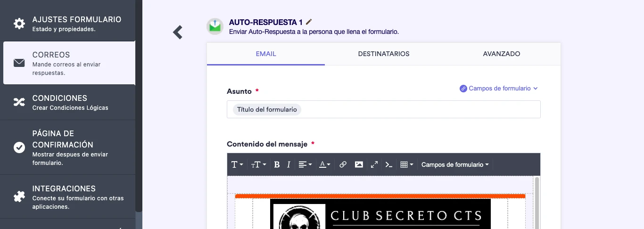Open the text alignment dropdown

[305, 164]
